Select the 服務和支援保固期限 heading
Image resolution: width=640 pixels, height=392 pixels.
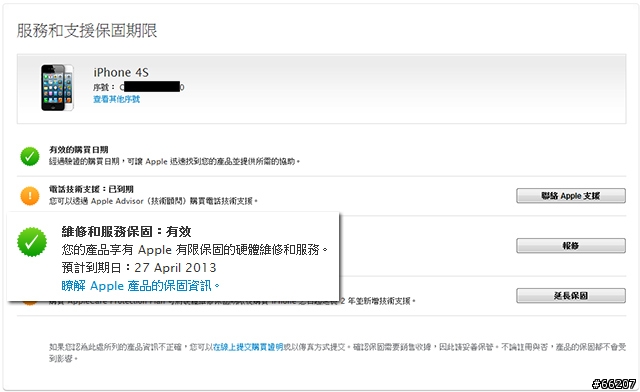[87, 31]
